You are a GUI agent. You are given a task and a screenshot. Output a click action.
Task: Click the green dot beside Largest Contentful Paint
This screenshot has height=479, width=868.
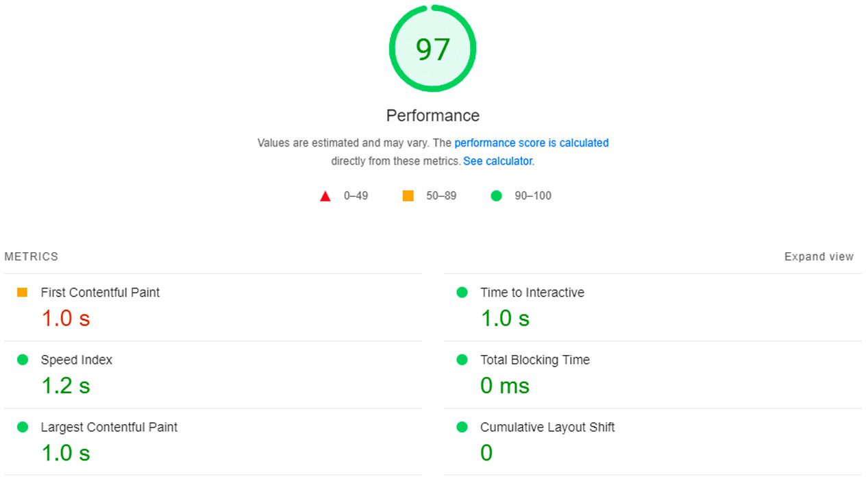click(23, 427)
